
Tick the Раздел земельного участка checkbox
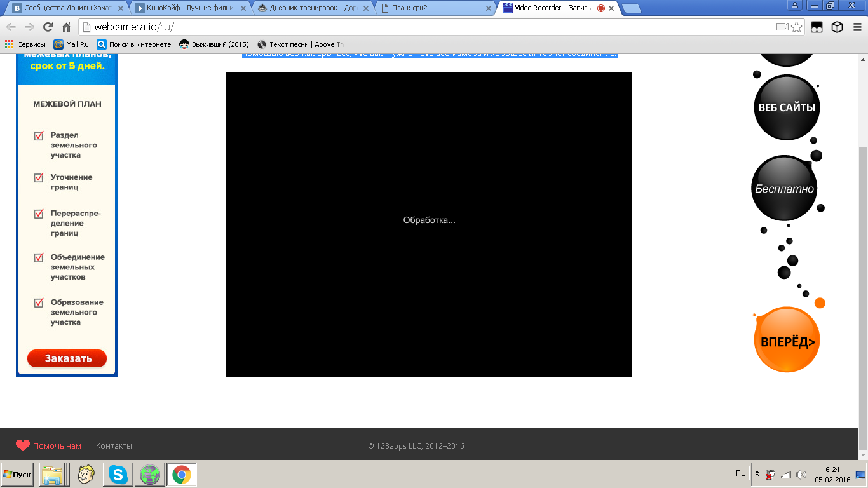pos(39,135)
